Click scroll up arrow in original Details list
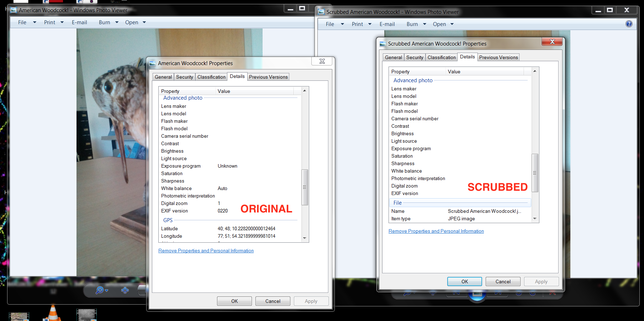 tap(305, 90)
